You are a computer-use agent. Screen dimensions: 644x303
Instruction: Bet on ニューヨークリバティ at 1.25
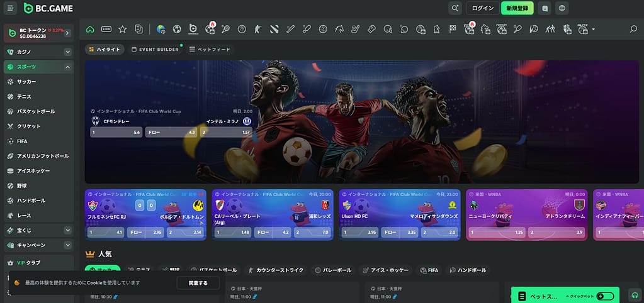coord(497,233)
